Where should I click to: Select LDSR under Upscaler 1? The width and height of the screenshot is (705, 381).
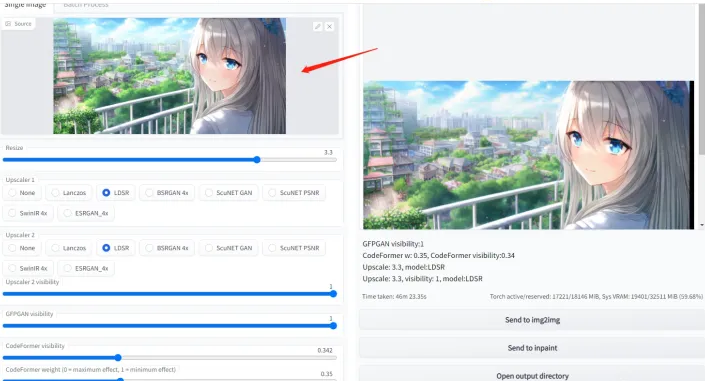[x=116, y=193]
